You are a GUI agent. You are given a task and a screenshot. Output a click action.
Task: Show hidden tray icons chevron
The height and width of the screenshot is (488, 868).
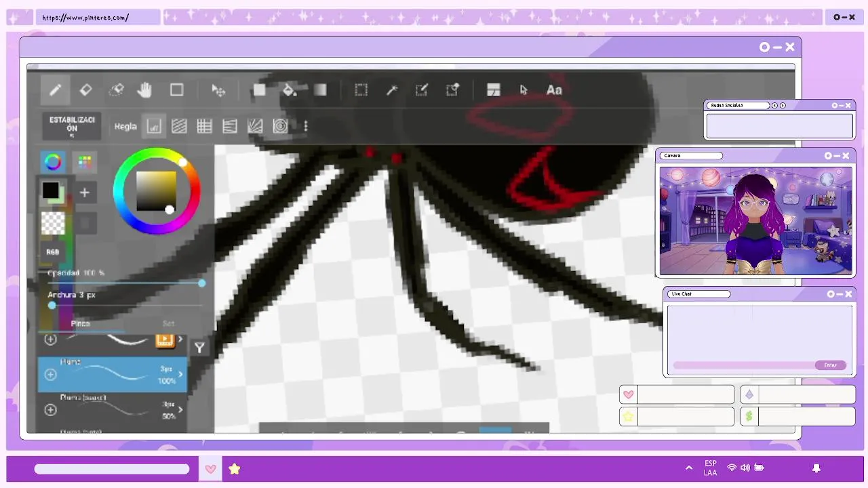click(689, 468)
